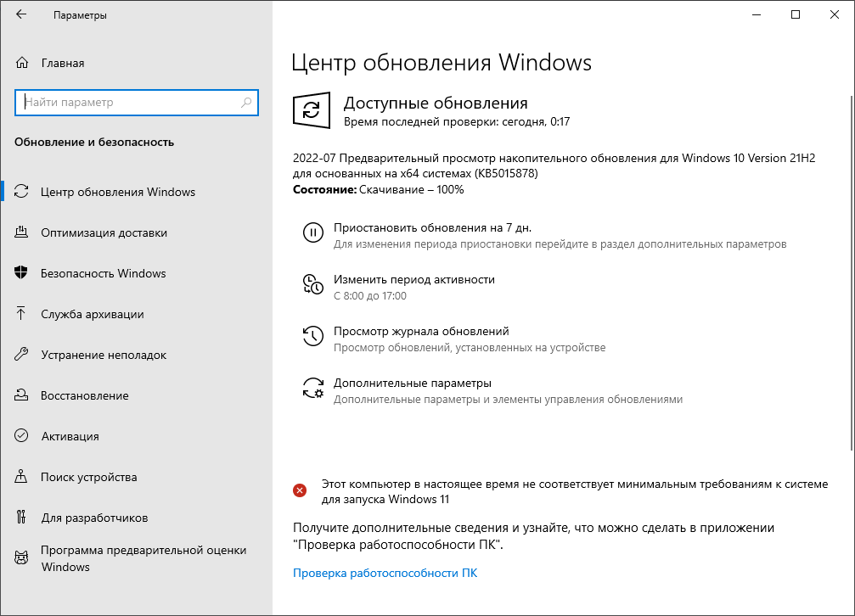Click the advanced options gear-sync icon
The width and height of the screenshot is (855, 616).
pyautogui.click(x=312, y=389)
